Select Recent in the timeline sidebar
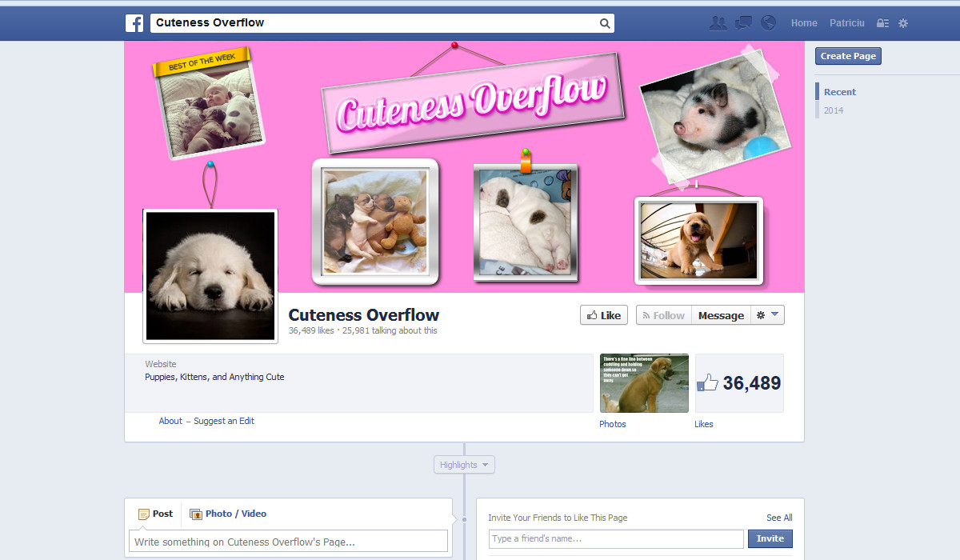Image resolution: width=960 pixels, height=560 pixels. pyautogui.click(x=840, y=92)
